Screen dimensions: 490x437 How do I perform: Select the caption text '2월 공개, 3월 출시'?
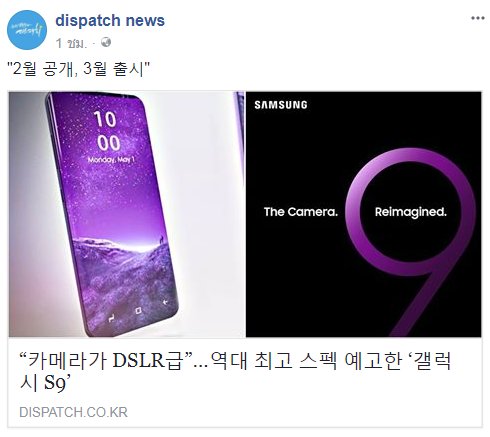pos(79,69)
